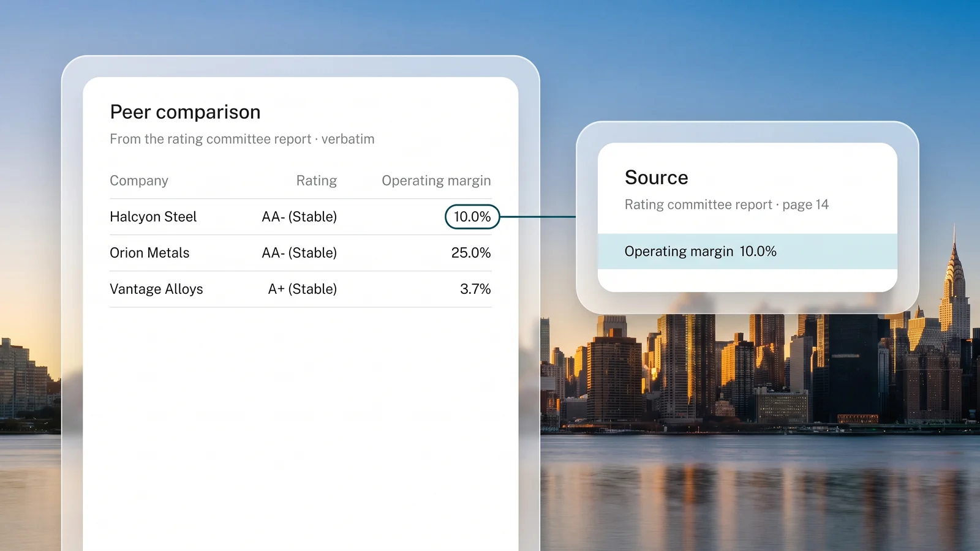Click Vantage Alloys' A+ (Stable) rating
The height and width of the screenshot is (551, 980).
(303, 289)
